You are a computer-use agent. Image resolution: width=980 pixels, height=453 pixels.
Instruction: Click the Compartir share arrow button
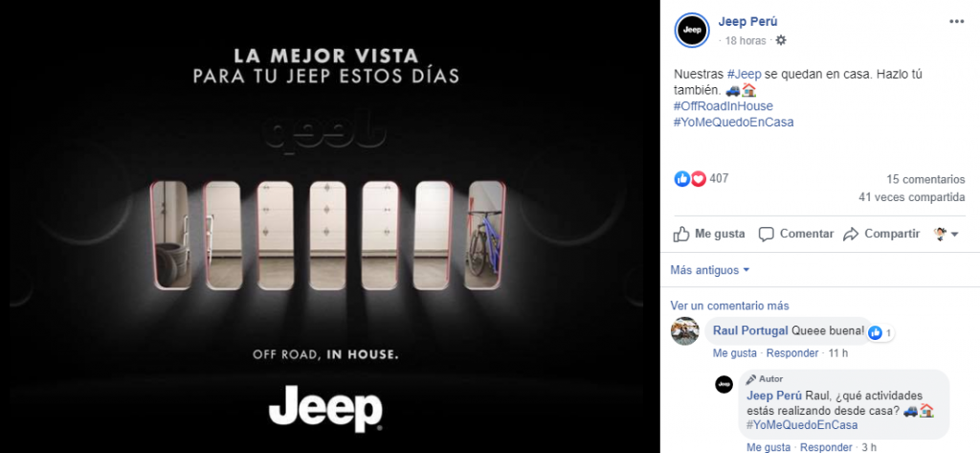[881, 234]
